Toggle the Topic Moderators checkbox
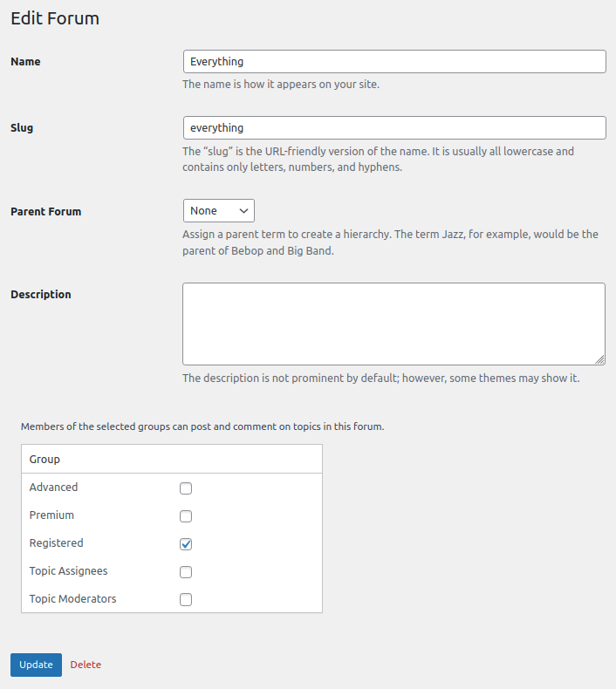Screen dimensions: 616x689 (186, 600)
